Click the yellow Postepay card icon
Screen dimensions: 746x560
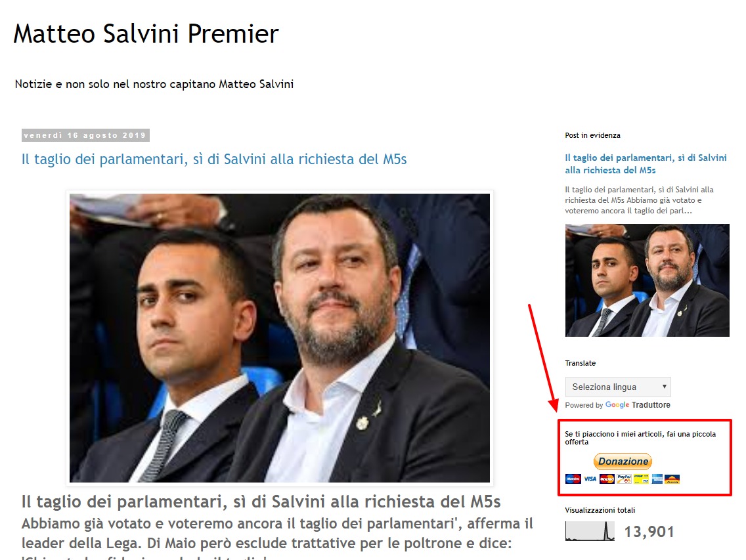pyautogui.click(x=642, y=479)
